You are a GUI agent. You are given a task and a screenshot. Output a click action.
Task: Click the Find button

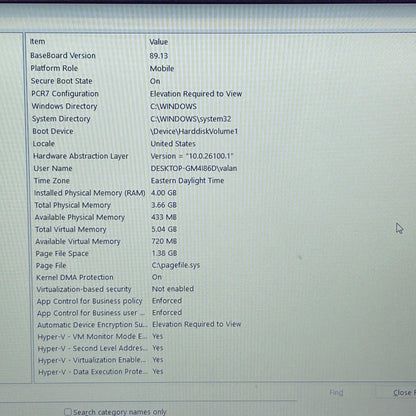(336, 393)
